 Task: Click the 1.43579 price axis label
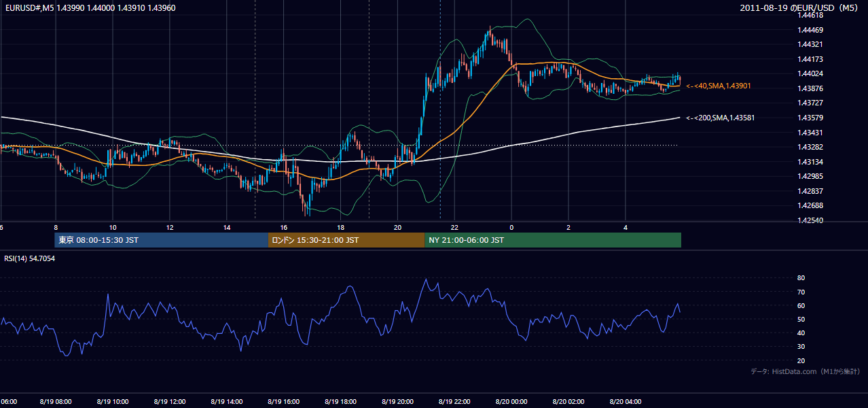[x=810, y=118]
